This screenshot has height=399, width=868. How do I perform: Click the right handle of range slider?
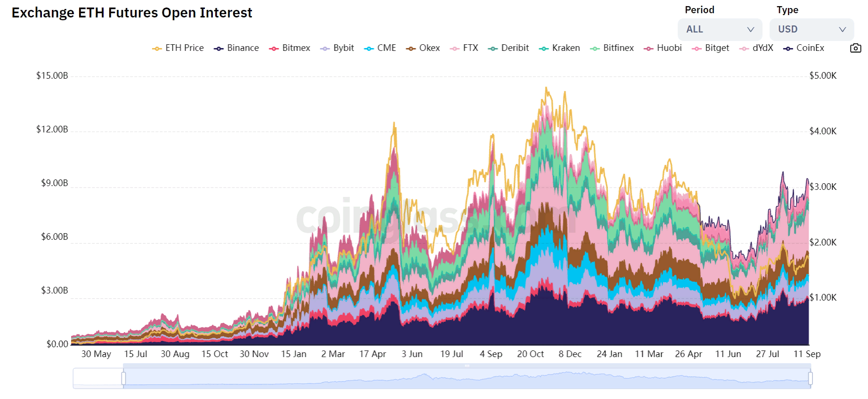[811, 378]
